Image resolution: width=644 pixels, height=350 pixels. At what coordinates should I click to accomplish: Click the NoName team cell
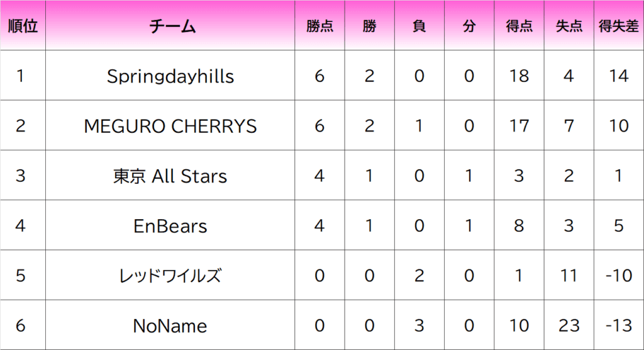tap(170, 325)
